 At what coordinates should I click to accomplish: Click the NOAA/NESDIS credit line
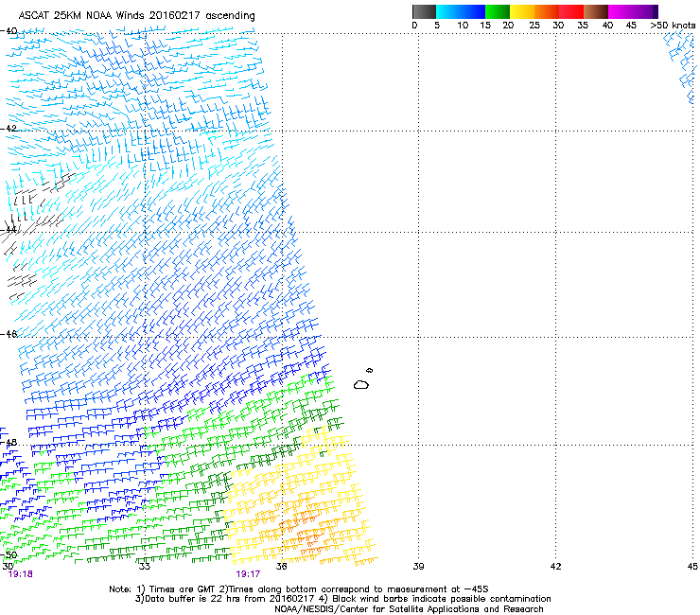tap(409, 609)
